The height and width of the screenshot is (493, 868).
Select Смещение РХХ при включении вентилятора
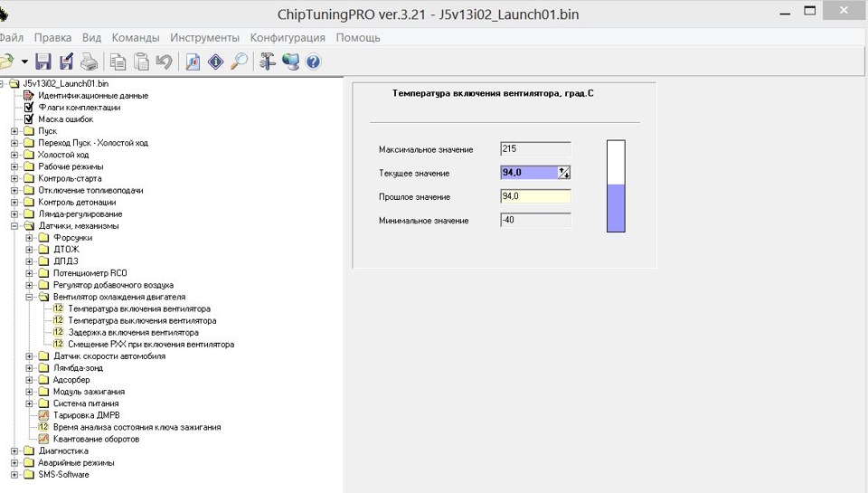[x=151, y=345]
